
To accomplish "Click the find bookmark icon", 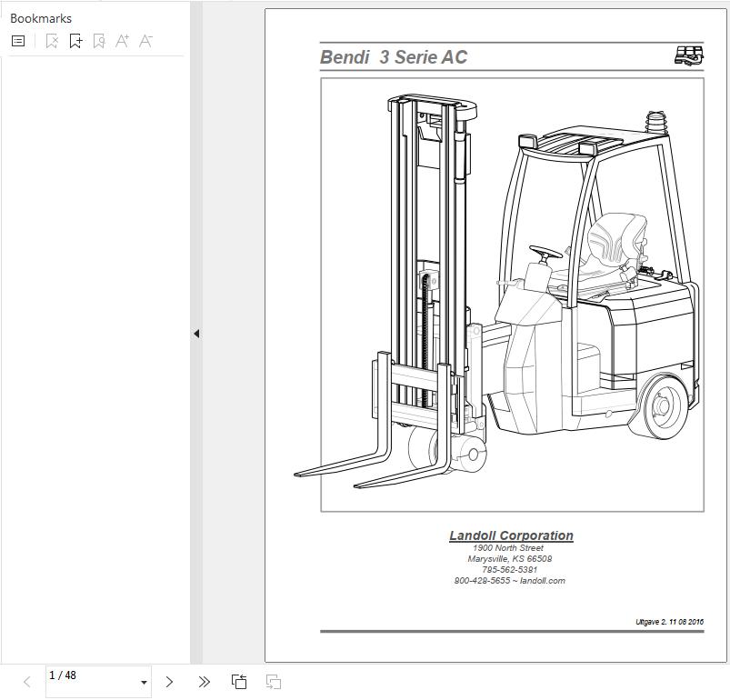I will coord(99,41).
